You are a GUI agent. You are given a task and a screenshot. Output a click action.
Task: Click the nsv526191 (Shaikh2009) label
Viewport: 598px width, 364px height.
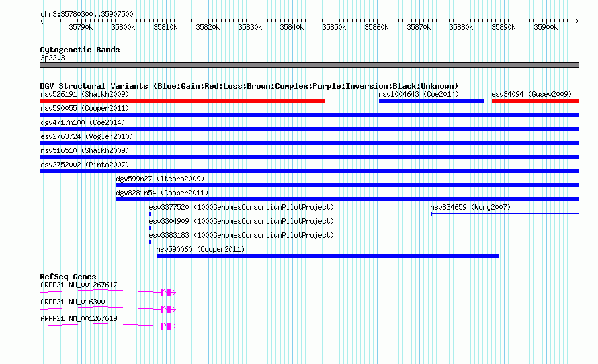pyautogui.click(x=85, y=94)
